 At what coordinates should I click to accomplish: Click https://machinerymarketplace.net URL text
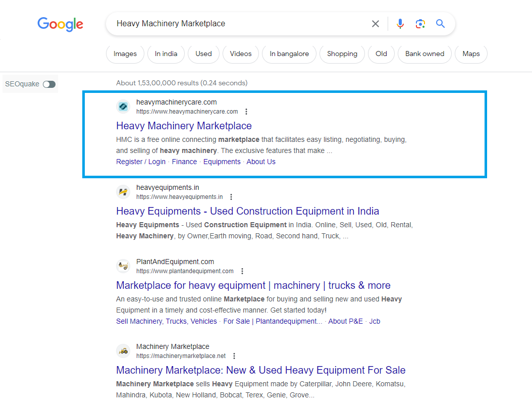pos(181,356)
